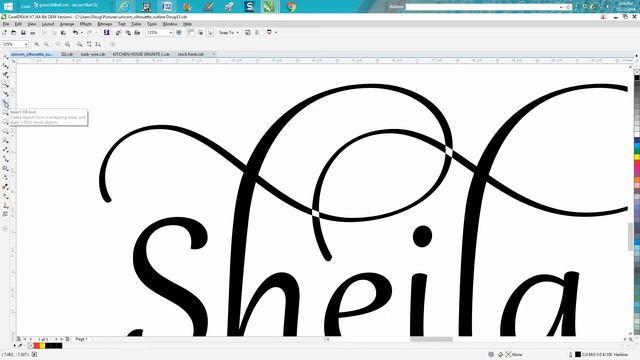Click the No color swatch in document palette
640x360 pixels.
(31, 346)
